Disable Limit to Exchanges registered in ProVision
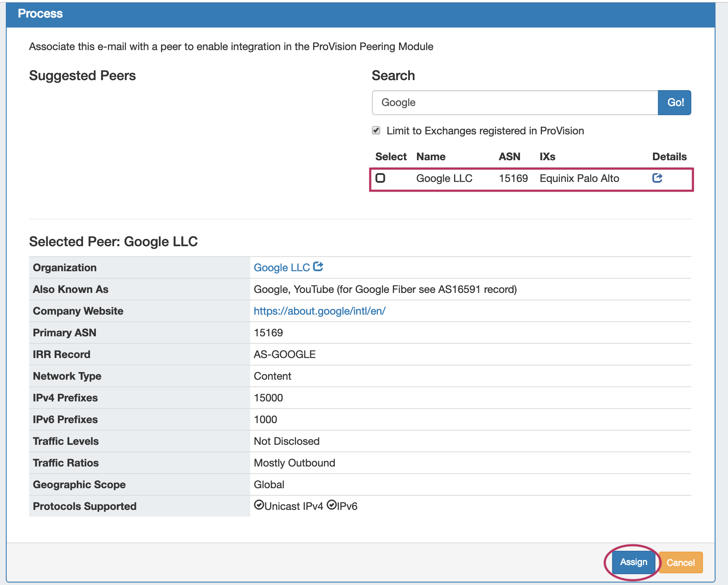Image resolution: width=728 pixels, height=585 pixels. (x=376, y=131)
